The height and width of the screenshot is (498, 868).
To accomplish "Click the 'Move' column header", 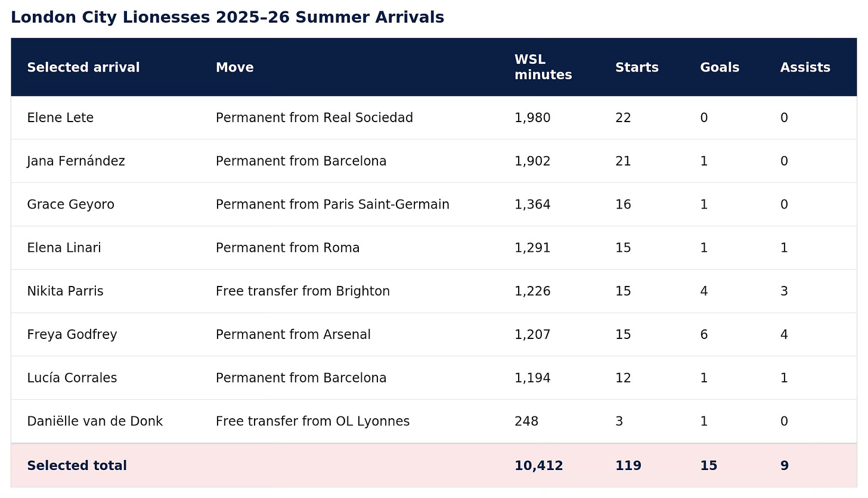I will [x=235, y=68].
